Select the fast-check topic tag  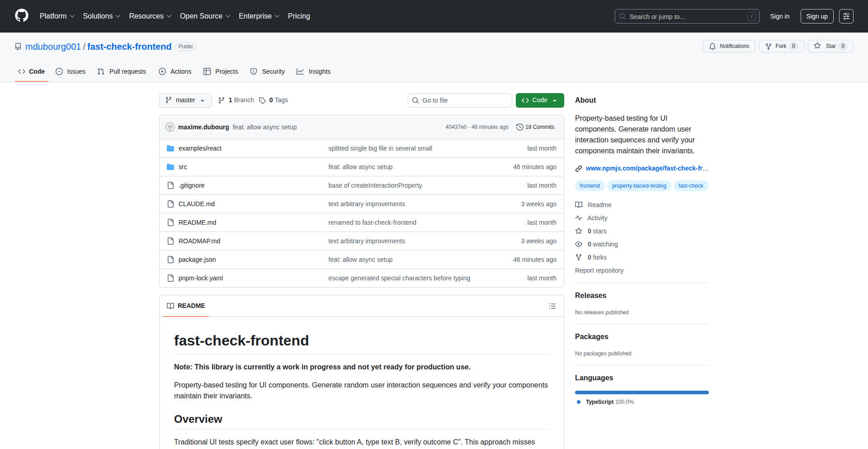tap(690, 185)
